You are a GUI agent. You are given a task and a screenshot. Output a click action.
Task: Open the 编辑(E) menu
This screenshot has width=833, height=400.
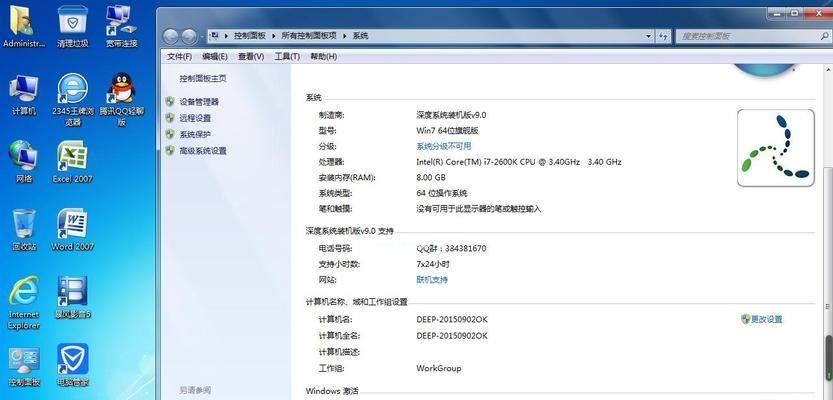point(215,56)
